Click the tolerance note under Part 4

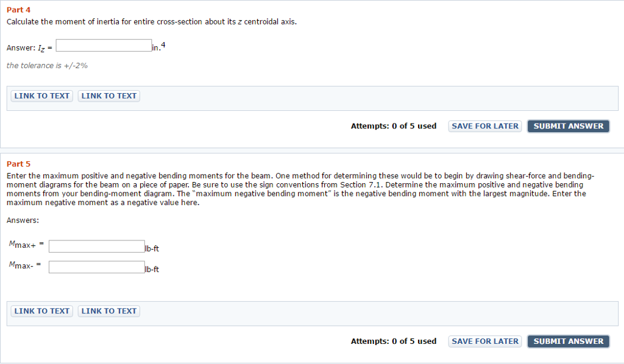tap(47, 65)
